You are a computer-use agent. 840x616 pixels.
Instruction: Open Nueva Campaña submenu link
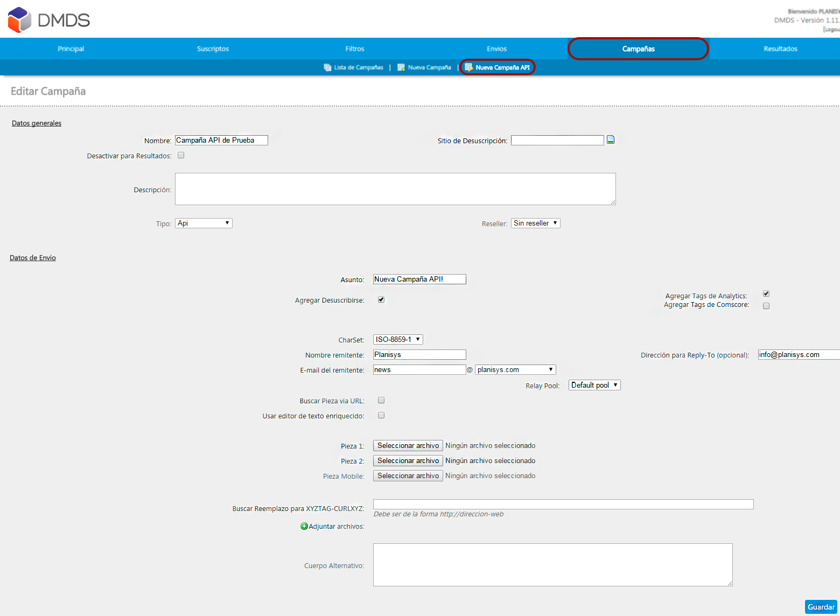click(x=430, y=67)
